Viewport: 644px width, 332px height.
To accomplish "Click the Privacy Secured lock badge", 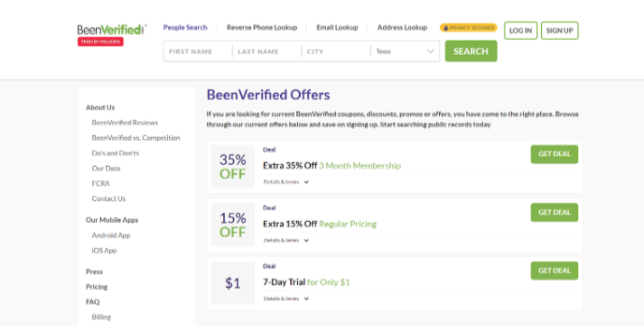I will [x=468, y=28].
